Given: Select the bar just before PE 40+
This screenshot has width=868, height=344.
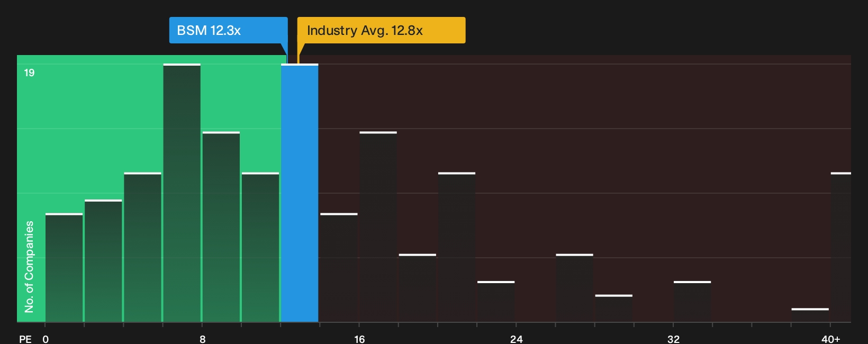Looking at the screenshot, I should 810,315.
